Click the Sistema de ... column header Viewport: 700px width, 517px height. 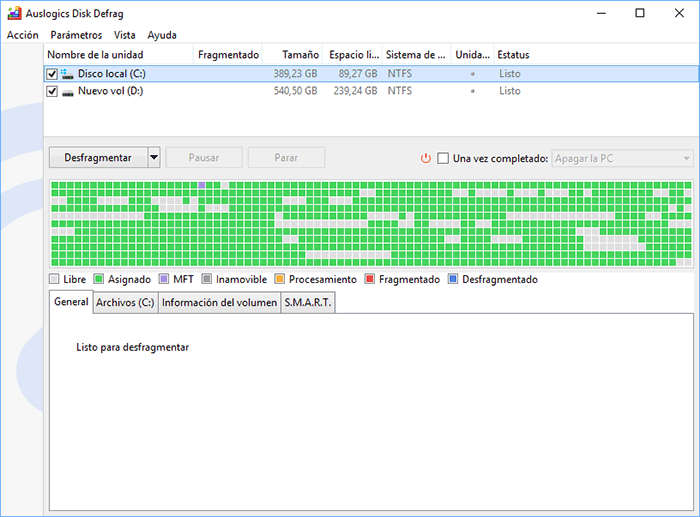tap(417, 54)
